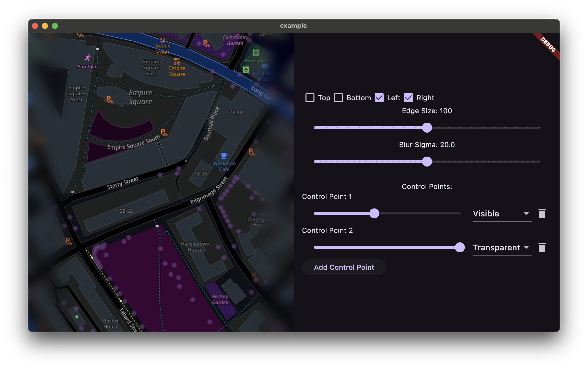Open the Transparent dropdown for Control Point 2
This screenshot has height=369, width=588.
(x=502, y=248)
